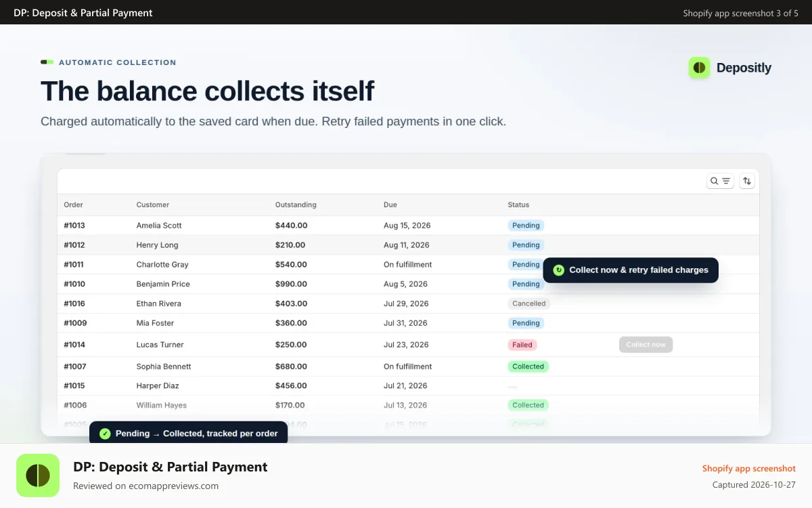Click the Aug 15, 2026 due date
The height and width of the screenshot is (508, 812).
pos(407,226)
